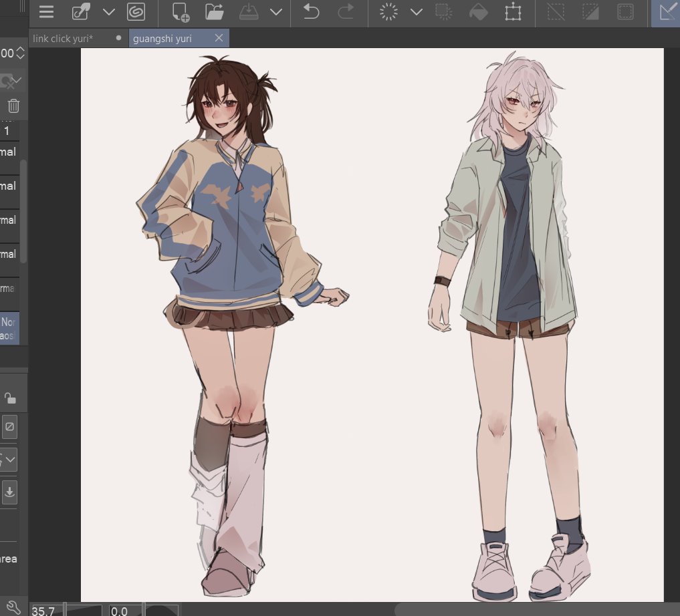The image size is (680, 616).
Task: Activate the scale/rotate transform icon
Action: click(513, 12)
